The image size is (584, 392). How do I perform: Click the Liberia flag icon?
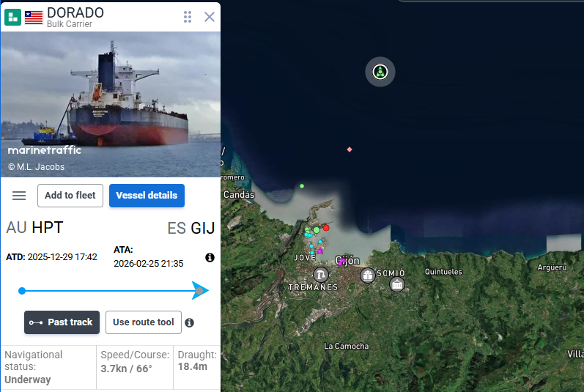pos(34,18)
